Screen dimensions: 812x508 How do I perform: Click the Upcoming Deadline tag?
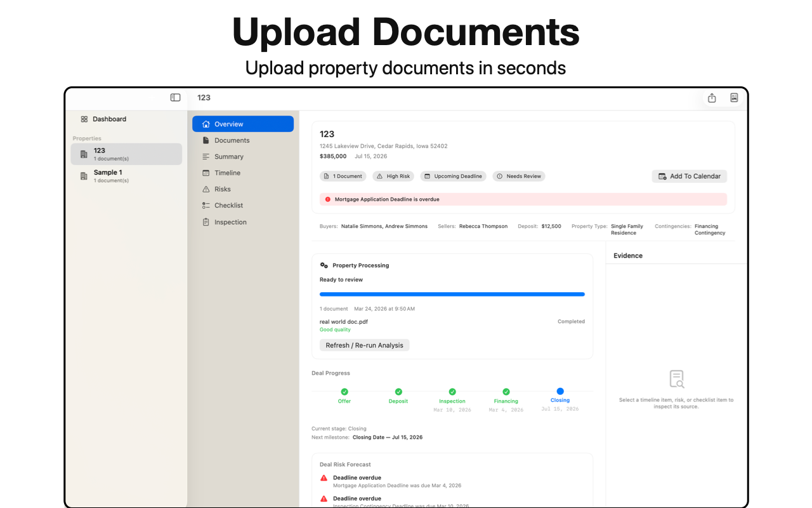tap(453, 176)
